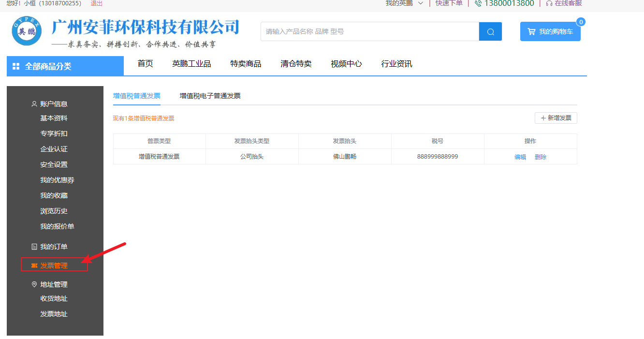Screen dimensions: 644x339
Task: Click the 发票抬头类型 column header
Action: click(252, 141)
